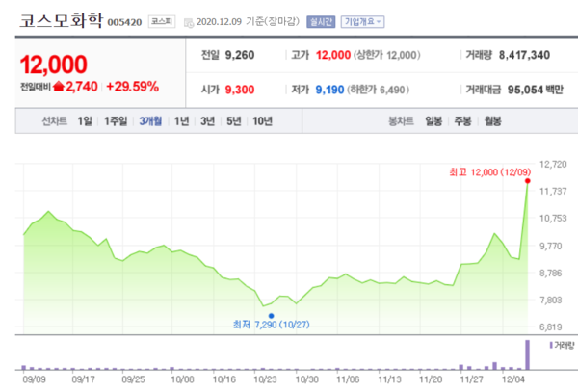Switch to 주봉 candle chart
This screenshot has width=578, height=392.
(462, 120)
